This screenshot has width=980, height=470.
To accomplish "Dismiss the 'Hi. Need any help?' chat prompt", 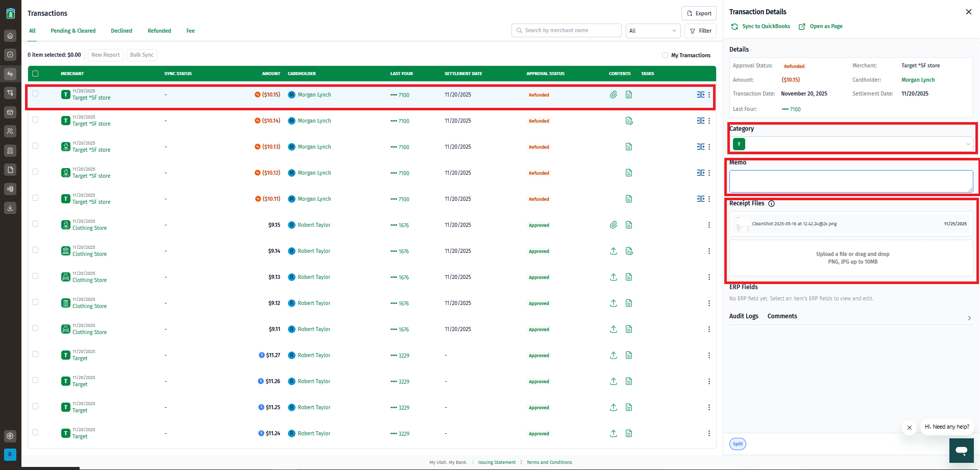I will click(x=909, y=427).
